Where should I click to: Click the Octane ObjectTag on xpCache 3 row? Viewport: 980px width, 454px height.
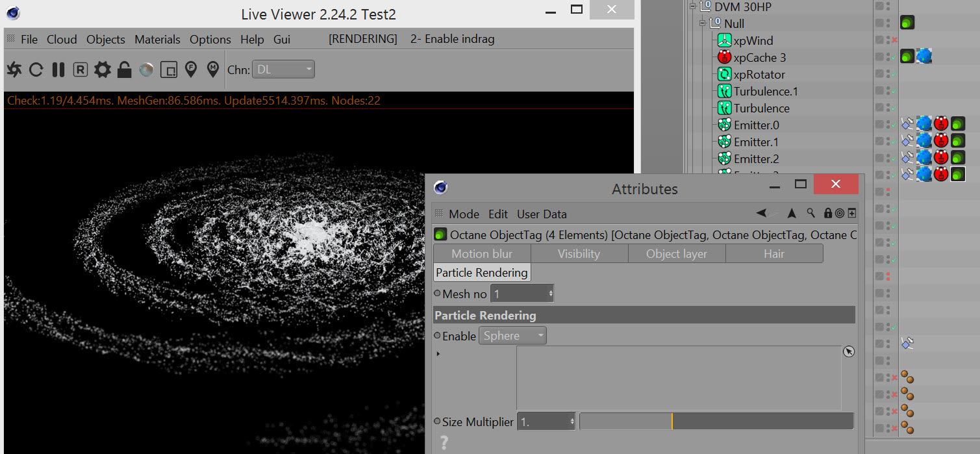tap(907, 57)
